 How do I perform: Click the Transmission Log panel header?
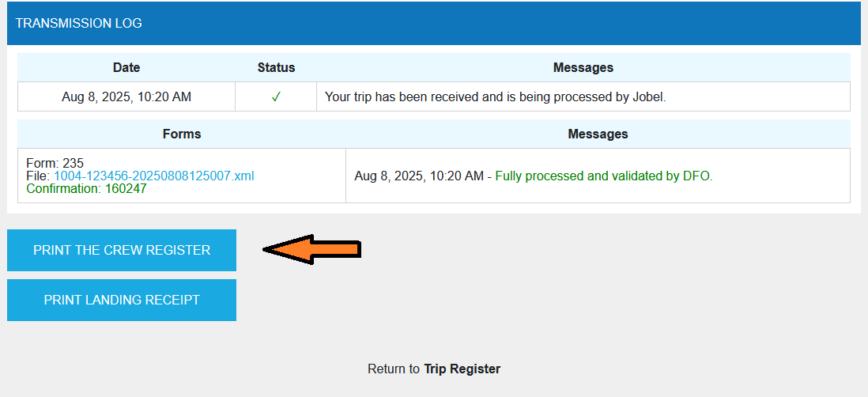click(79, 23)
